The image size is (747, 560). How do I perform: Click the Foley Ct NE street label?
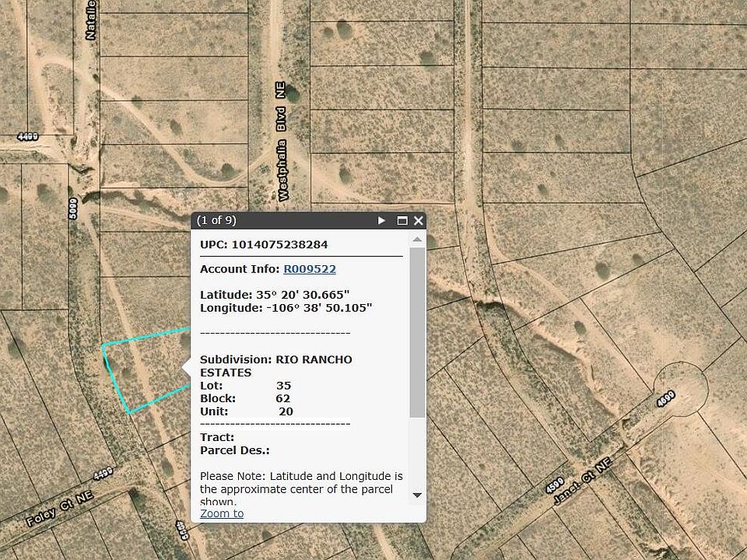click(x=60, y=509)
